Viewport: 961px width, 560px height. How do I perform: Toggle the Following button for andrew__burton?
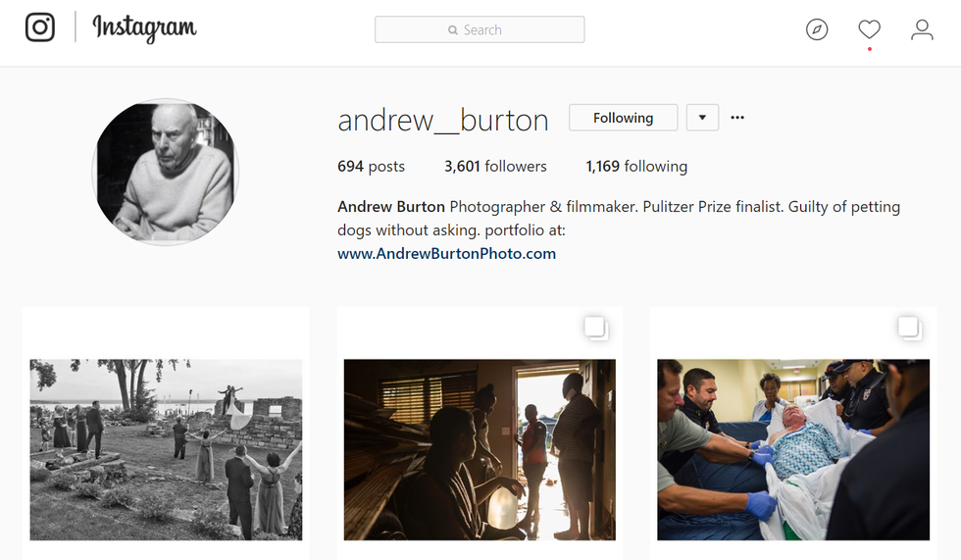pyautogui.click(x=624, y=118)
